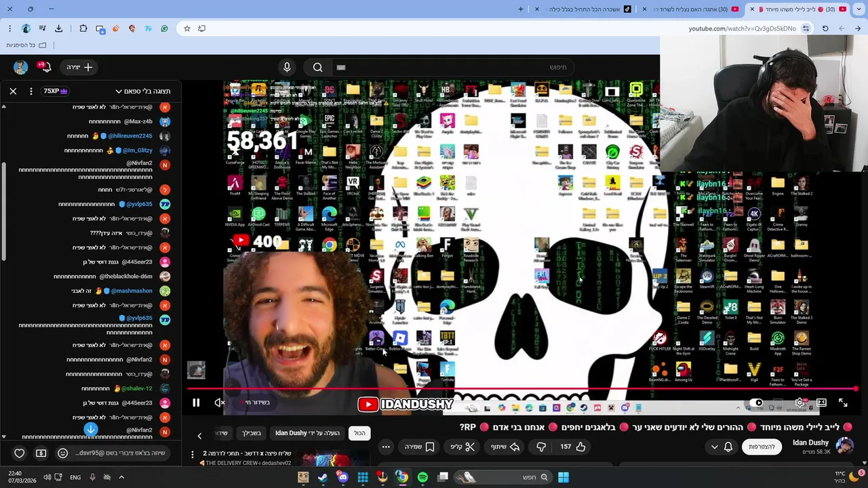Open Discord from the taskbar
The image size is (868, 488).
[343, 477]
